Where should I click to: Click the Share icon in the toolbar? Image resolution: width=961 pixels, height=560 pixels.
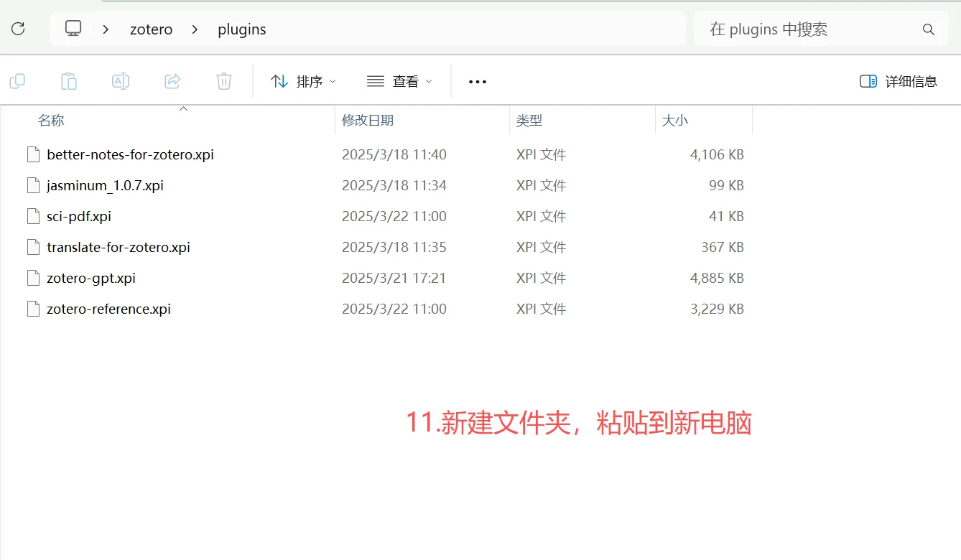(172, 81)
